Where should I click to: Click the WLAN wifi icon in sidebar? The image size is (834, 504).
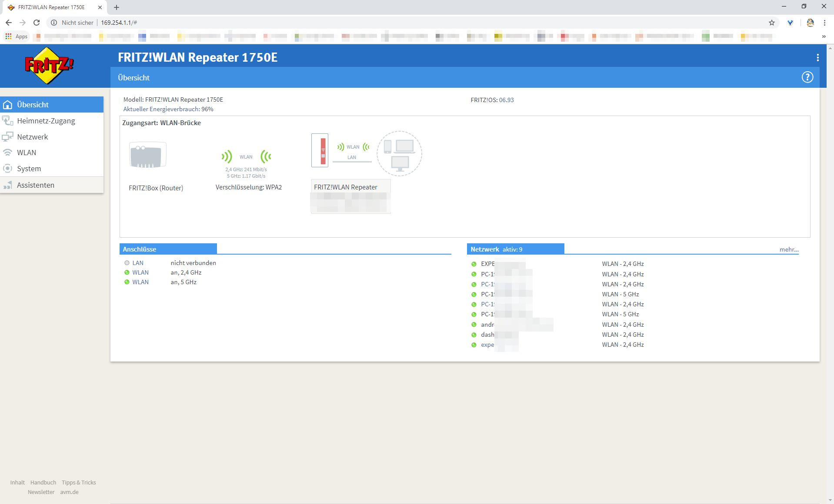coord(7,153)
